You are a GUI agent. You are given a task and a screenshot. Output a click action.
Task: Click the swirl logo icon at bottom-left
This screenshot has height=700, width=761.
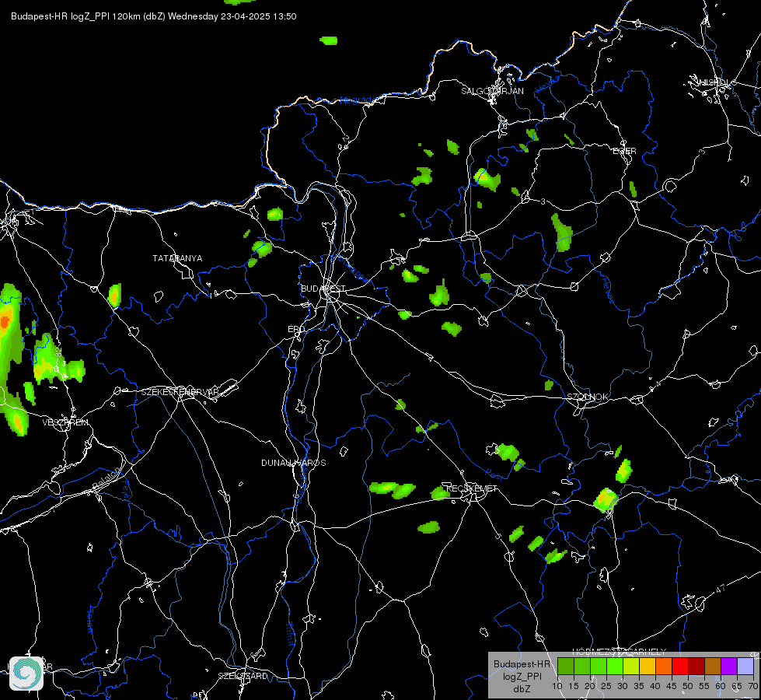(x=26, y=674)
